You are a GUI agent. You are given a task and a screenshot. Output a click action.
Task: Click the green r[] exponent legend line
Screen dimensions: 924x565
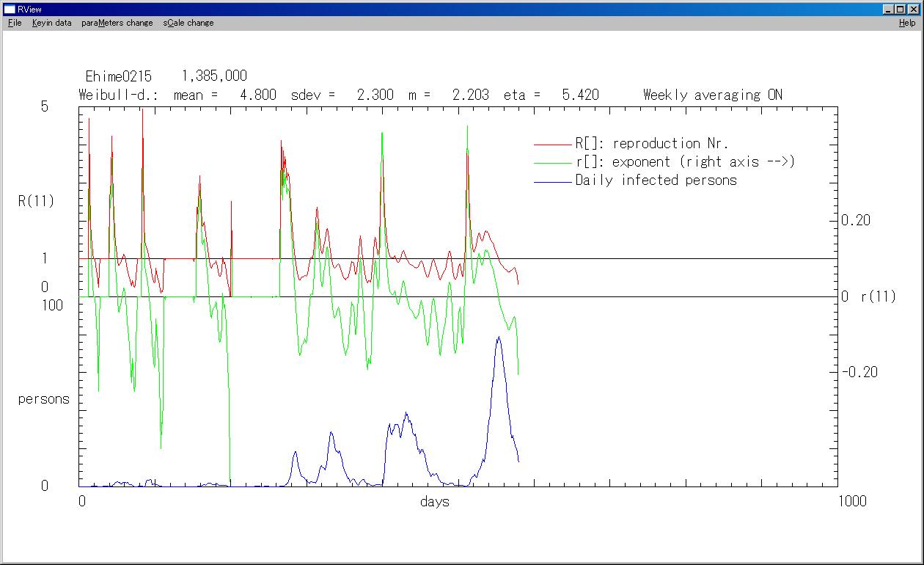click(553, 163)
